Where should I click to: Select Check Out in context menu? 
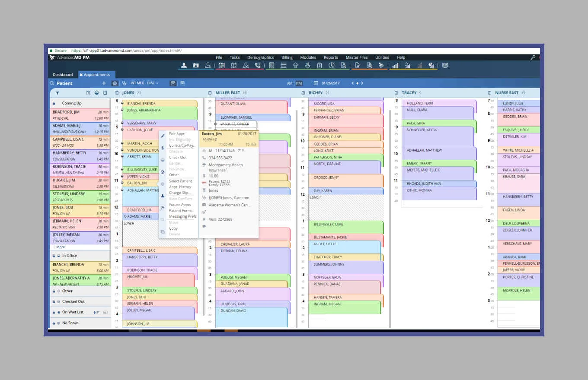[178, 158]
